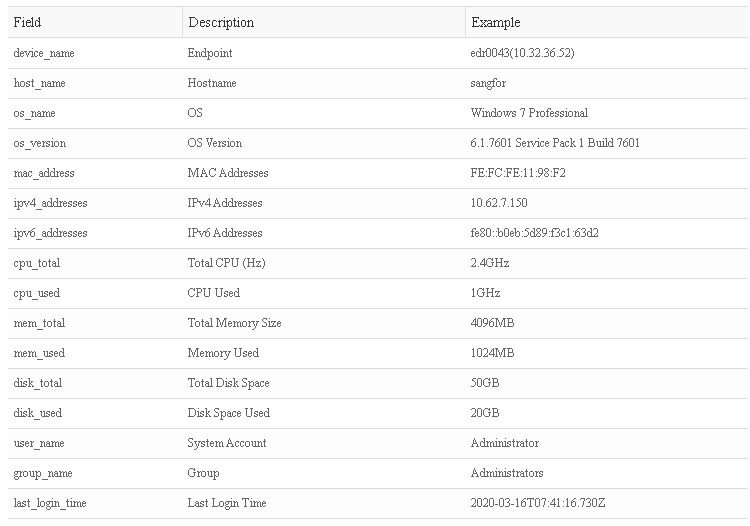Select the cpu_total field cell
Image resolution: width=750 pixels, height=526 pixels.
[38, 263]
